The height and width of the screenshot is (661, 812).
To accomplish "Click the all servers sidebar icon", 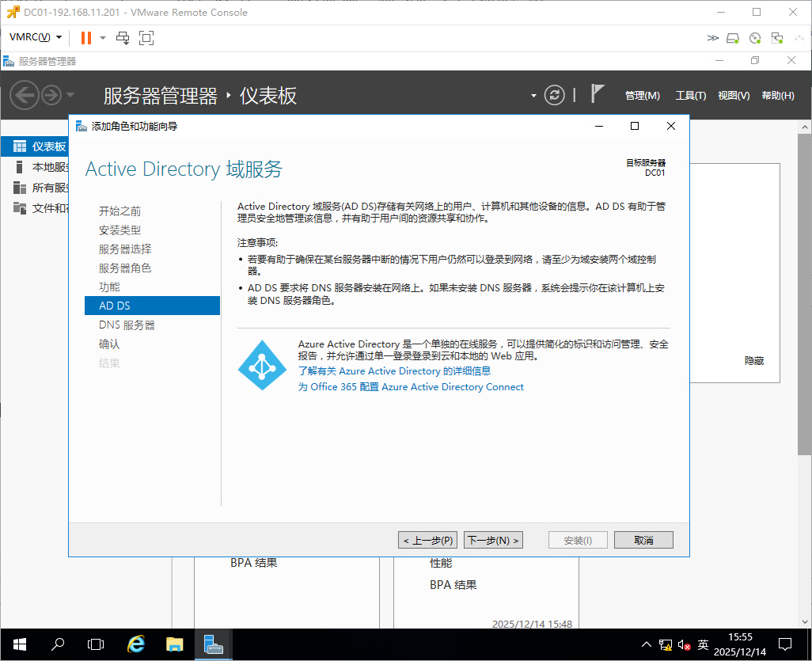I will coord(20,188).
